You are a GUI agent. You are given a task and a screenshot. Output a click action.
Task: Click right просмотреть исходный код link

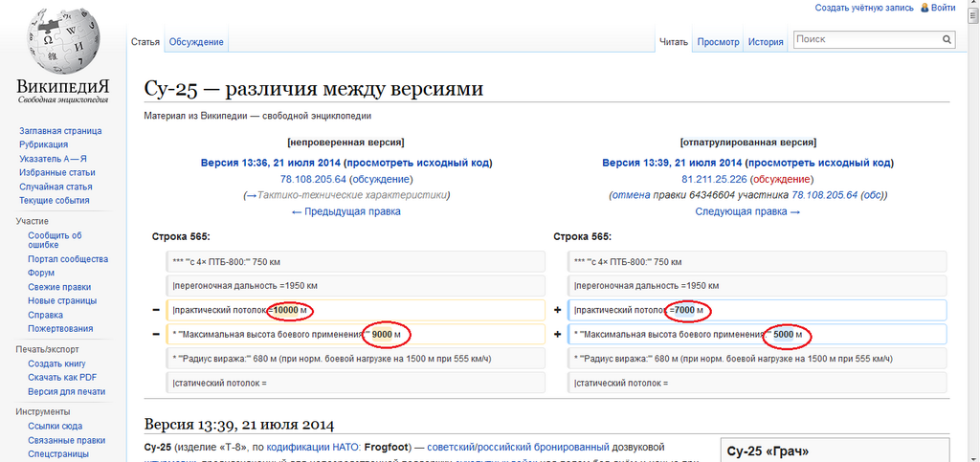pos(819,163)
